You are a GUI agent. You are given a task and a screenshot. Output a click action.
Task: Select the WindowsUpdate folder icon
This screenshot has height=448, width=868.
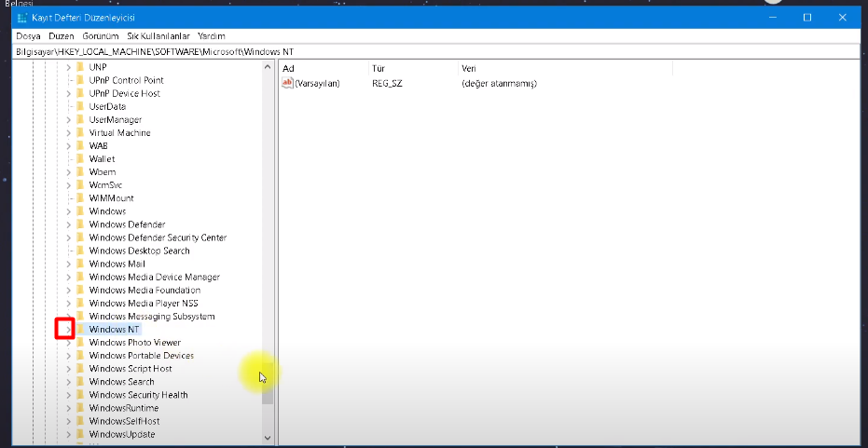click(80, 434)
